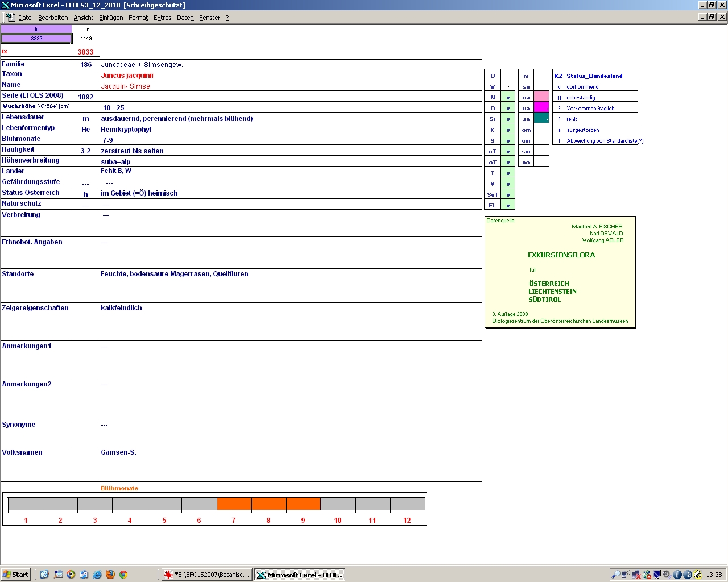728x582 pixels.
Task: Open the Messenger tray icon
Action: coord(647,575)
